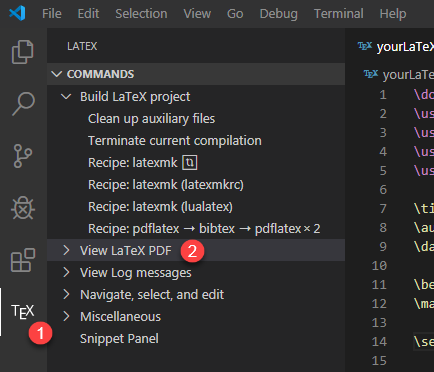Open the Terminal menu
The width and height of the screenshot is (434, 372).
pos(339,14)
